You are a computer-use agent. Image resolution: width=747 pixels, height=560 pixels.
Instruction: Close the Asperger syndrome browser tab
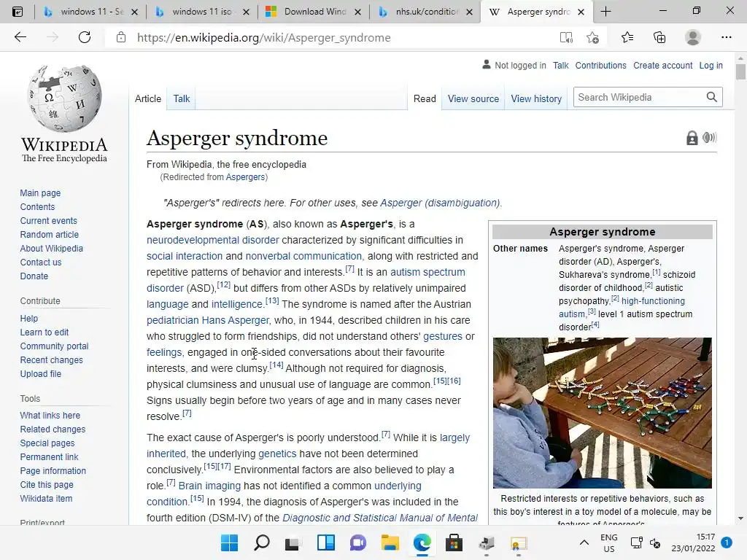pyautogui.click(x=581, y=12)
